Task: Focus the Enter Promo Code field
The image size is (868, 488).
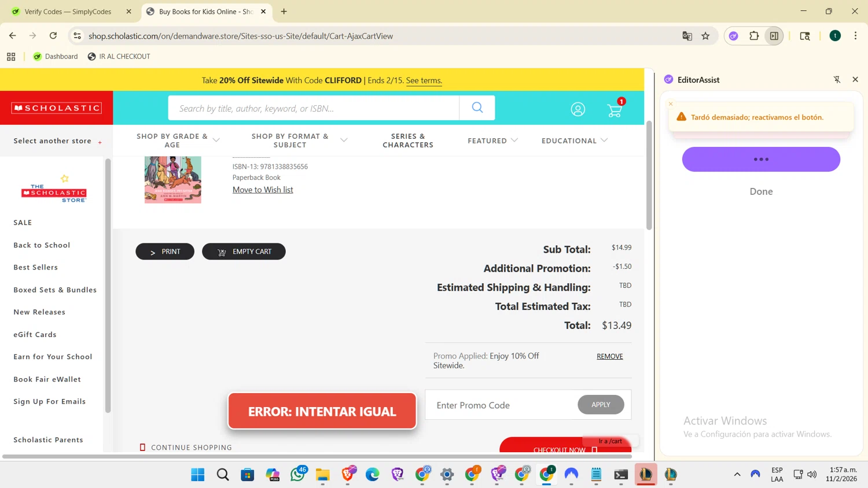Action: pyautogui.click(x=501, y=405)
